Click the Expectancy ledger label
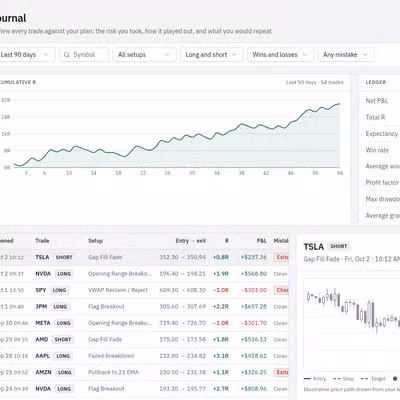Image resolution: width=400 pixels, height=400 pixels. (382, 134)
